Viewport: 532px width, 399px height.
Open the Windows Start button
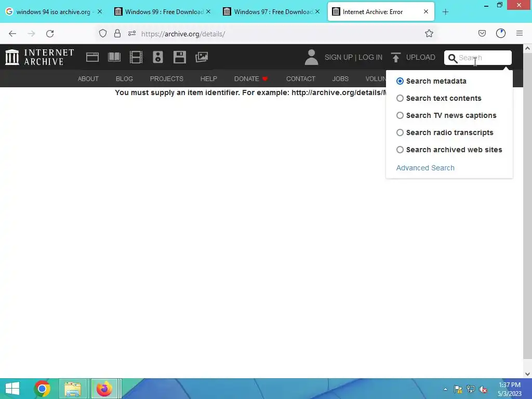[x=12, y=389]
